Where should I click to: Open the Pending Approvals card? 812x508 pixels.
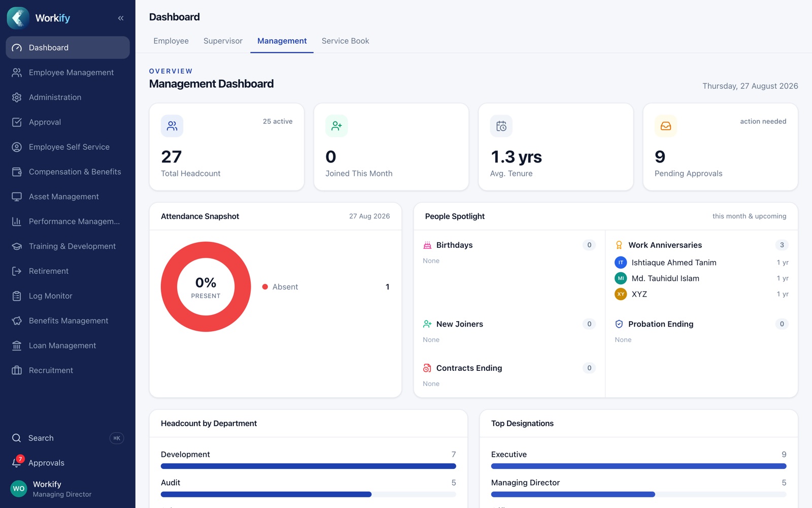(x=720, y=147)
